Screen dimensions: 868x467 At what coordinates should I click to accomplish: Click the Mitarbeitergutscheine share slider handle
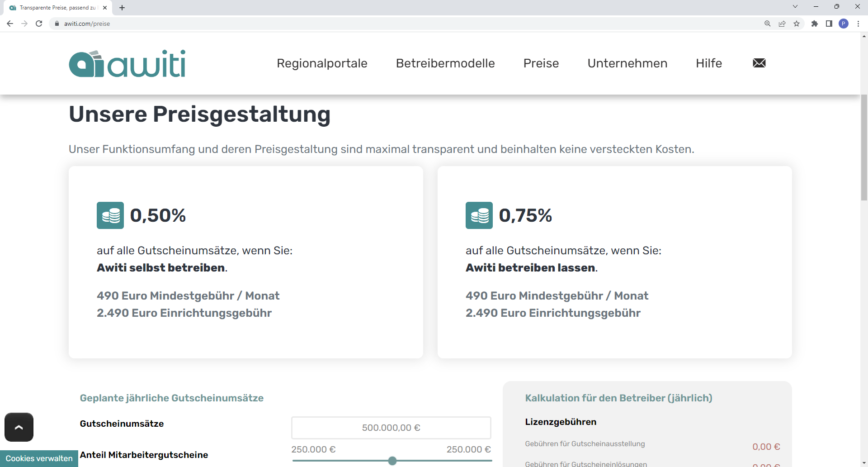click(392, 461)
